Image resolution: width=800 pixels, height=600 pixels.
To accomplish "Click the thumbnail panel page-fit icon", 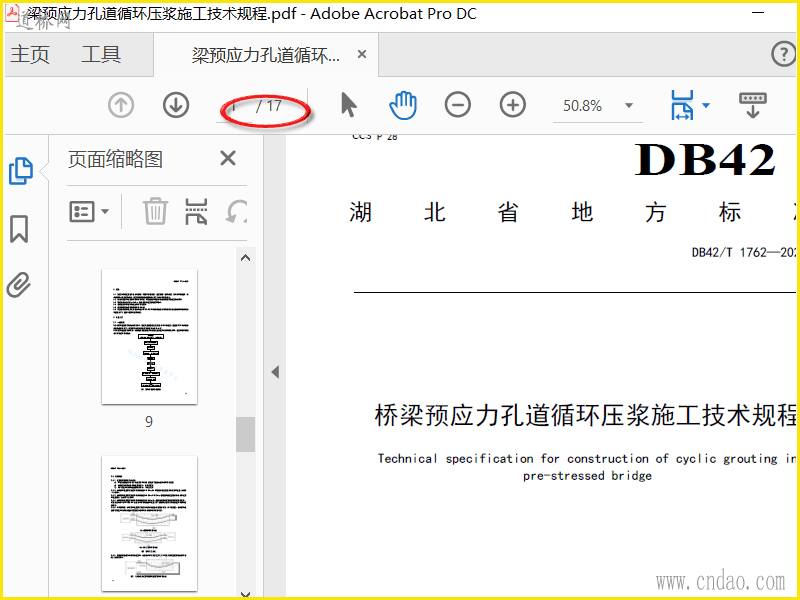I will [x=196, y=211].
